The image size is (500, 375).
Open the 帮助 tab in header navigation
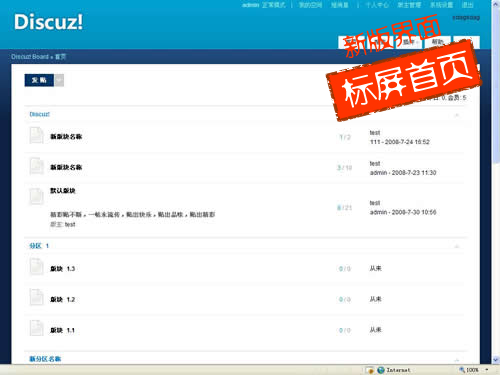pyautogui.click(x=437, y=42)
